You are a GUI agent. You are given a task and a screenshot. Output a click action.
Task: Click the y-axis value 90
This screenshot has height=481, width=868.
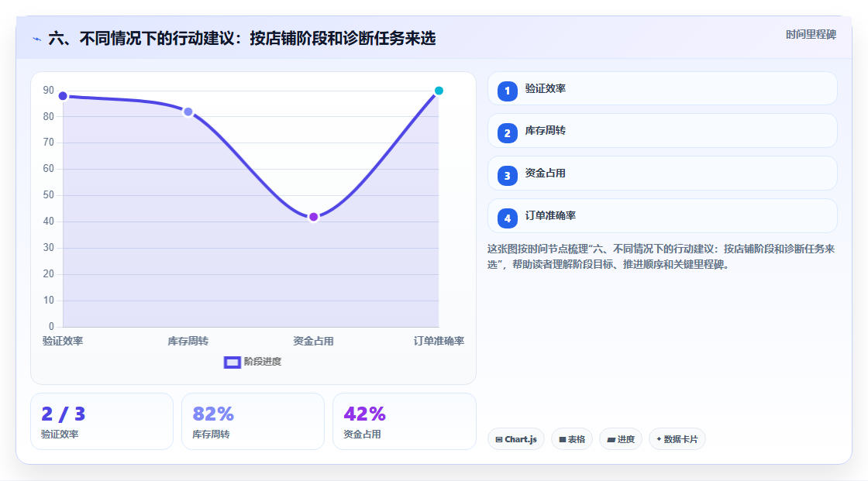tap(49, 90)
